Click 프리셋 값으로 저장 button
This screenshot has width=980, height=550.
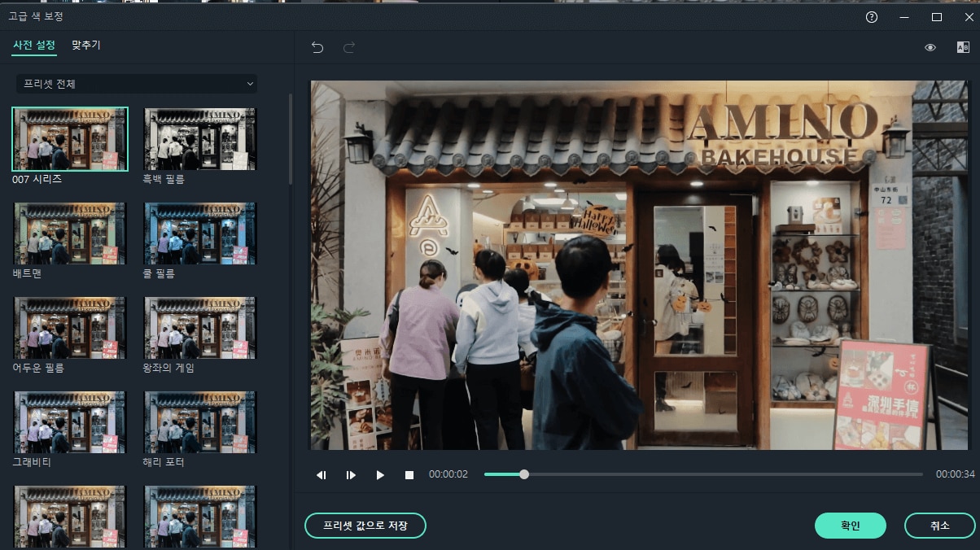tap(365, 526)
